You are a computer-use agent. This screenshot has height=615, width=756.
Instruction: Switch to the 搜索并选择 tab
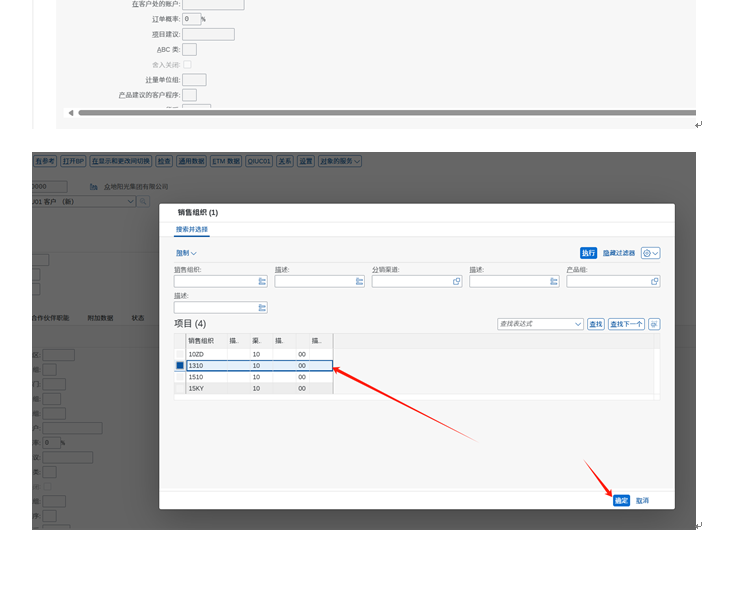[192, 229]
